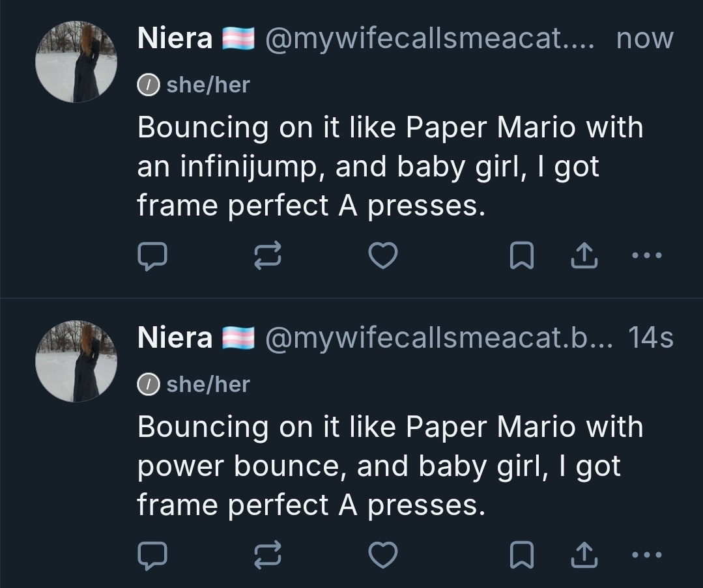This screenshot has width=703, height=588.
Task: Repost the infinijump post
Action: click(267, 256)
